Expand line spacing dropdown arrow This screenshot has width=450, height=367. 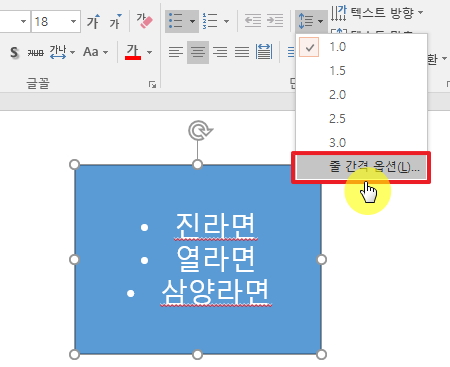[320, 22]
